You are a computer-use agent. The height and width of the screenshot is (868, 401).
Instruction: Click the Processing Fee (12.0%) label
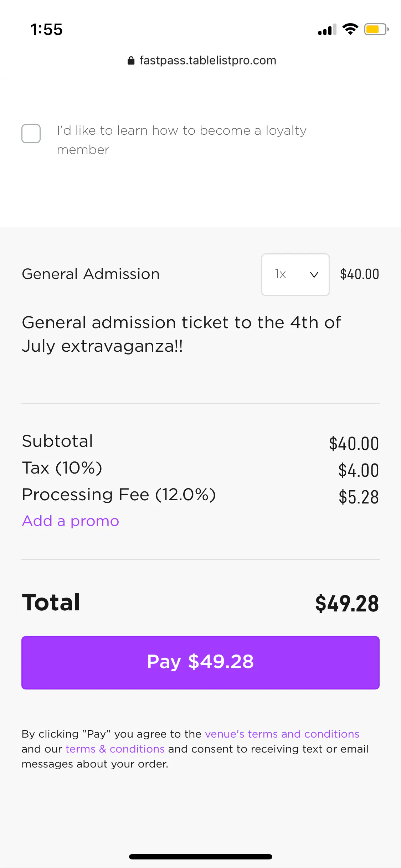click(119, 495)
